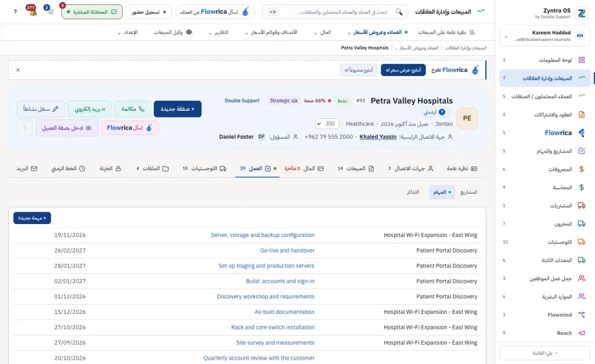
Task: Click اسأل Flowrica عن العملاء top button
Action: click(215, 12)
